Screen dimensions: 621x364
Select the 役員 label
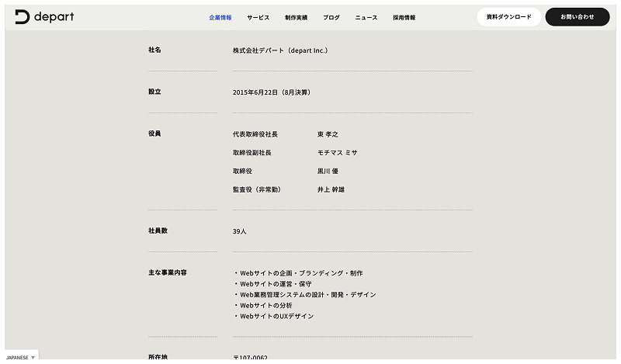[154, 133]
